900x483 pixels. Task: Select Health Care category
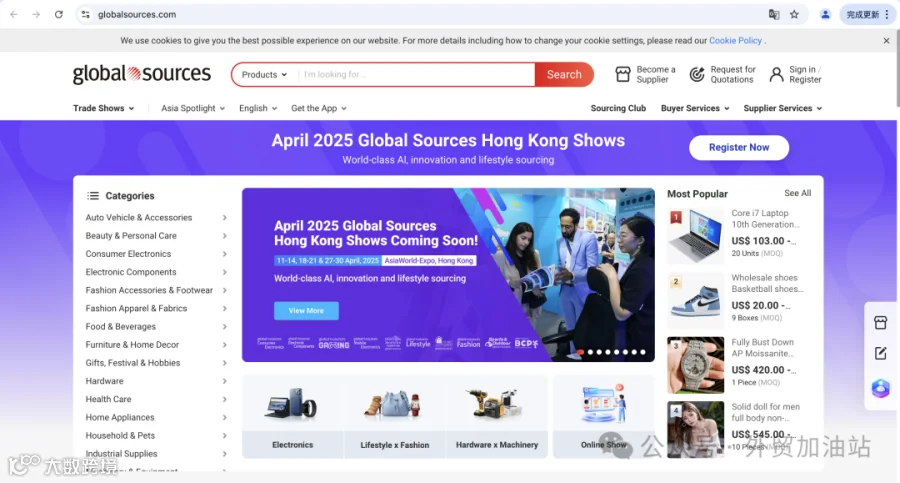tap(108, 399)
